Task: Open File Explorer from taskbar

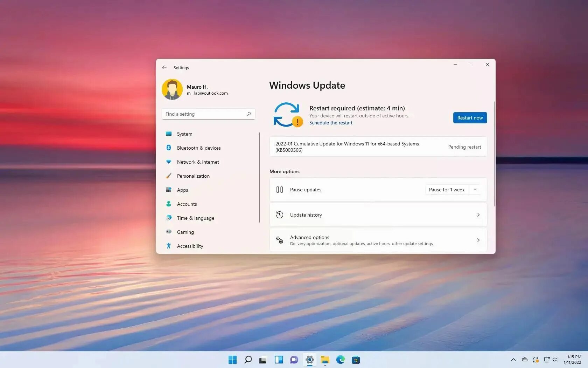Action: (x=325, y=360)
